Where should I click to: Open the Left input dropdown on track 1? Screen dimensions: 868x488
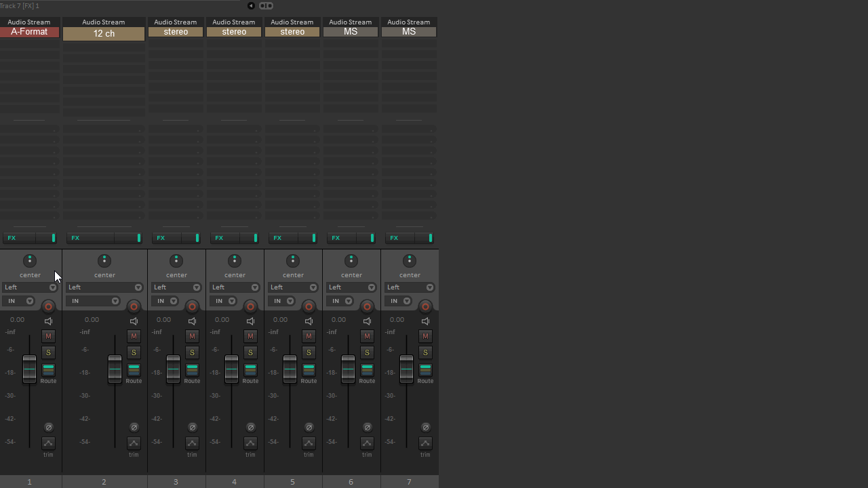click(30, 287)
